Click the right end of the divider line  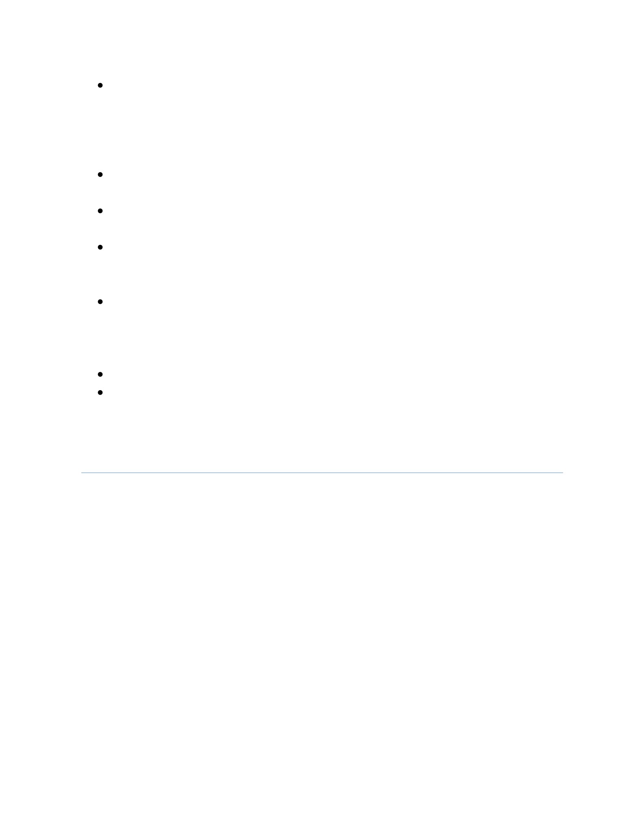point(562,472)
